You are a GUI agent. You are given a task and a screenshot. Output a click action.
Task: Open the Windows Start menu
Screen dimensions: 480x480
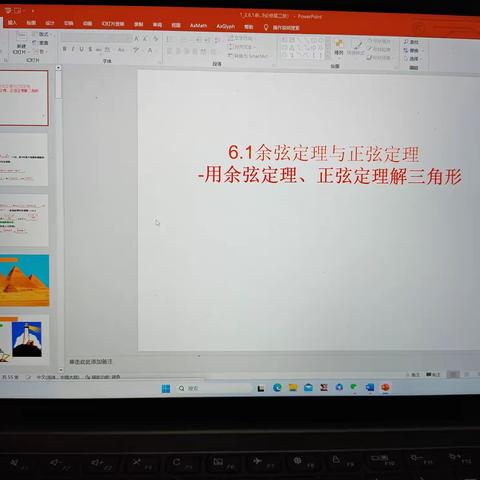pos(166,389)
